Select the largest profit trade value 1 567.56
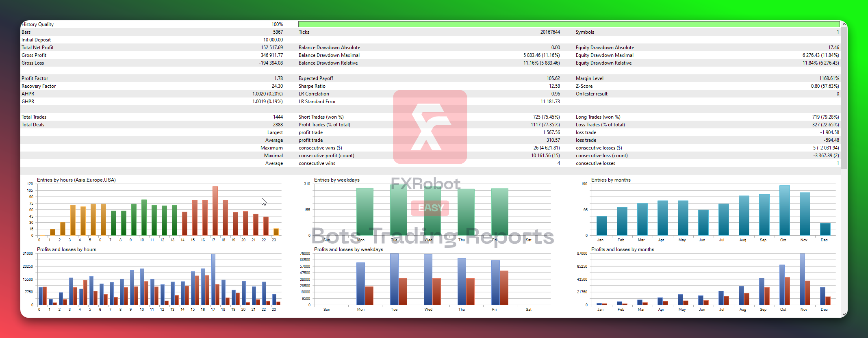 click(x=551, y=132)
